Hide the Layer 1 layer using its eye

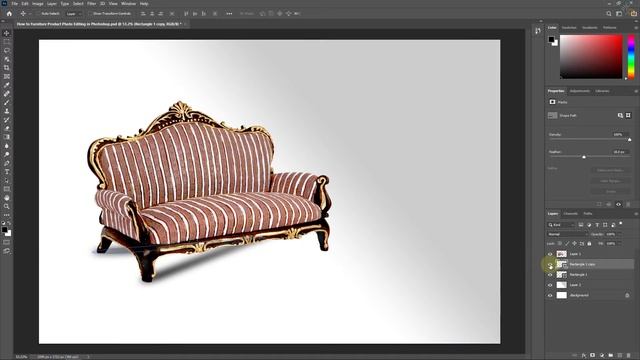pyautogui.click(x=550, y=254)
